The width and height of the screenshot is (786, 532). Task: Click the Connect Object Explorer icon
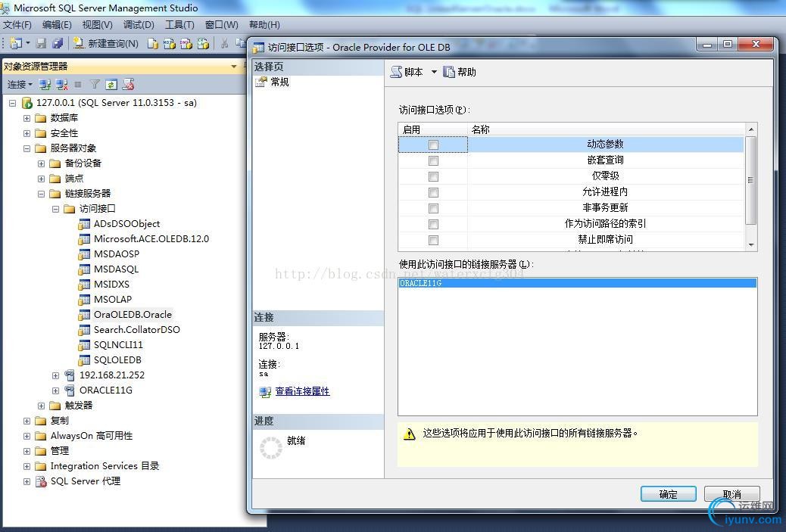coord(45,85)
